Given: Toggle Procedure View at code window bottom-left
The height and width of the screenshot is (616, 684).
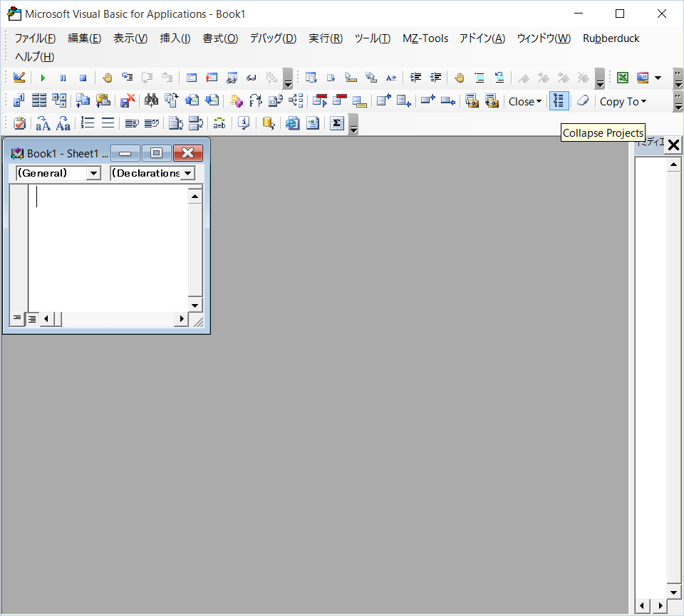Looking at the screenshot, I should [17, 319].
